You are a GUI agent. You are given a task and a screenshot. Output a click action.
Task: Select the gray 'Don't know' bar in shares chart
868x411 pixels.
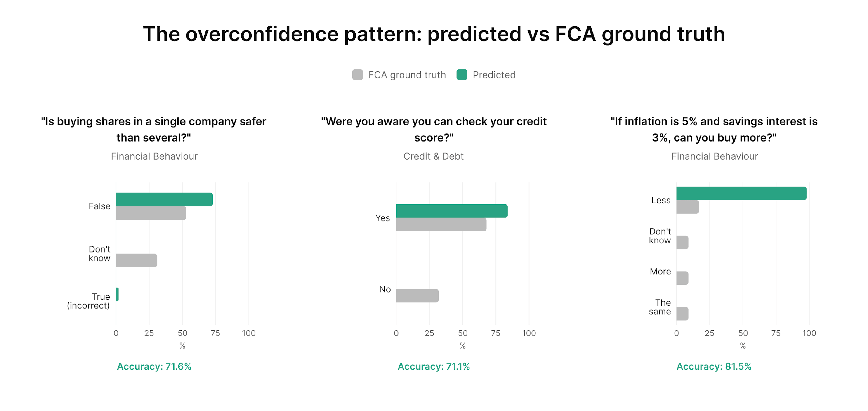click(136, 260)
